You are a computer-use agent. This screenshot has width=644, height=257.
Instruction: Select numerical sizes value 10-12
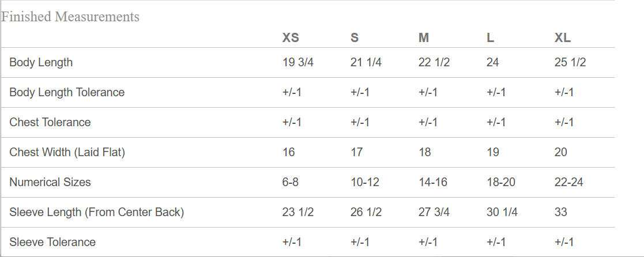click(365, 182)
